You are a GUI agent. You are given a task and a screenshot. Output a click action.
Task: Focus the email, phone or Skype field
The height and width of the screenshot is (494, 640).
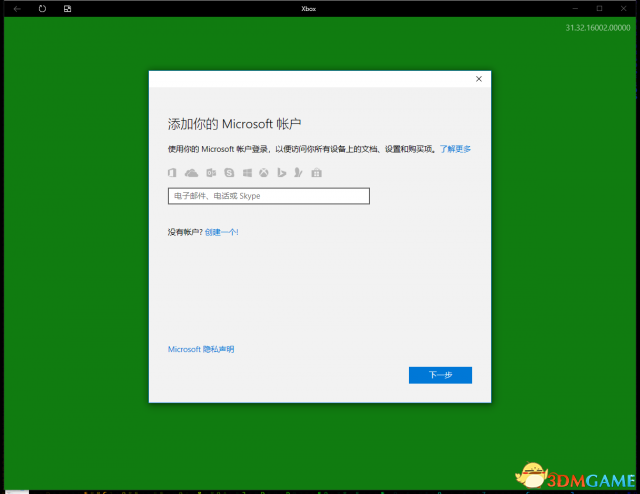(x=269, y=196)
